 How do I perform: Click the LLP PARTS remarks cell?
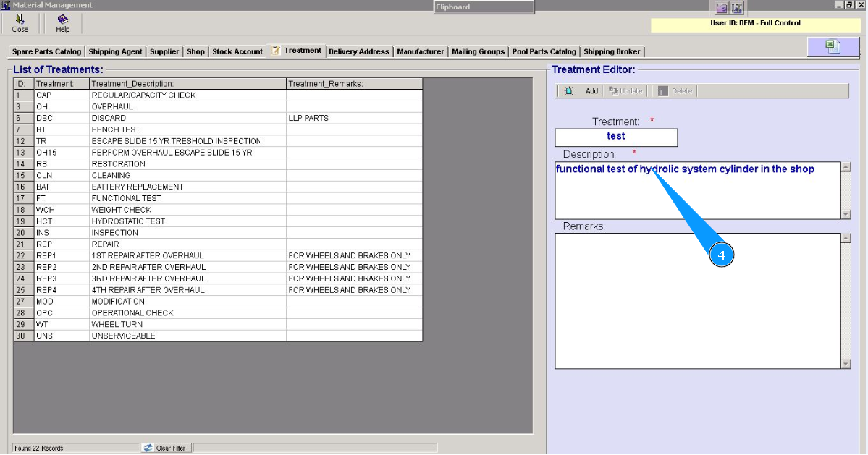pyautogui.click(x=354, y=119)
